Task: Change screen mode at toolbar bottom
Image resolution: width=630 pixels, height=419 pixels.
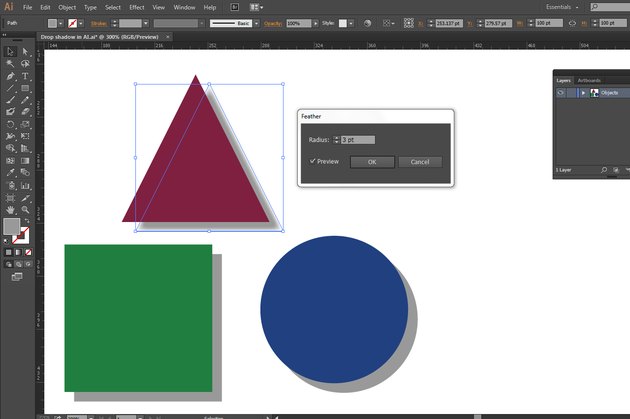Action: [17, 277]
